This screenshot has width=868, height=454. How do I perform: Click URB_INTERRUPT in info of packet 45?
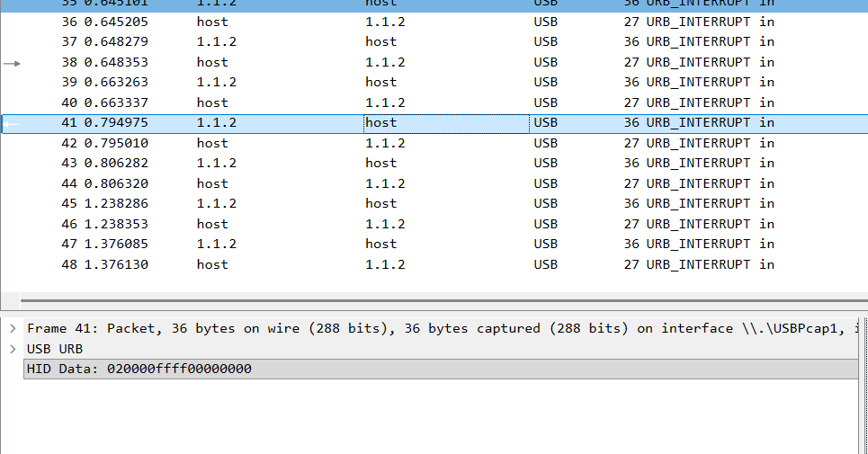698,204
